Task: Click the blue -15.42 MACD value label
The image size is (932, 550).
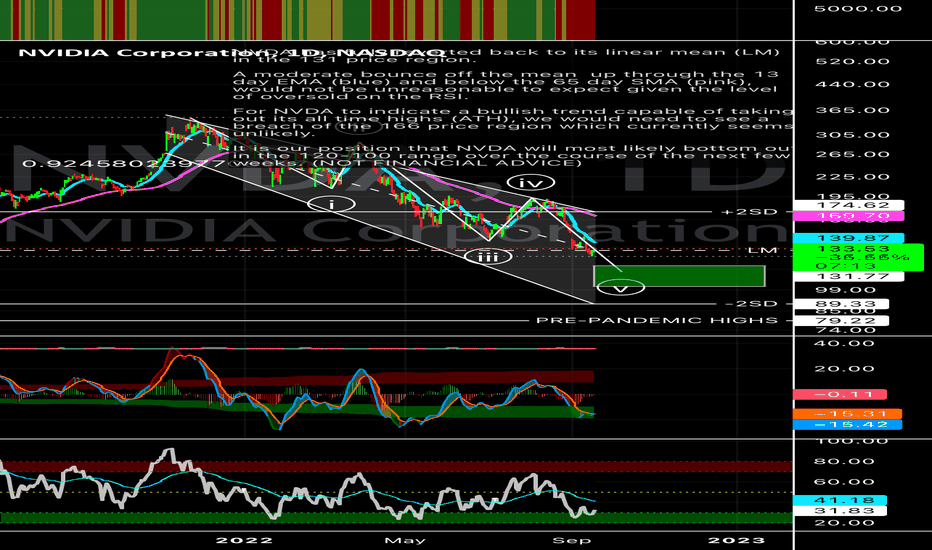Action: (x=847, y=425)
